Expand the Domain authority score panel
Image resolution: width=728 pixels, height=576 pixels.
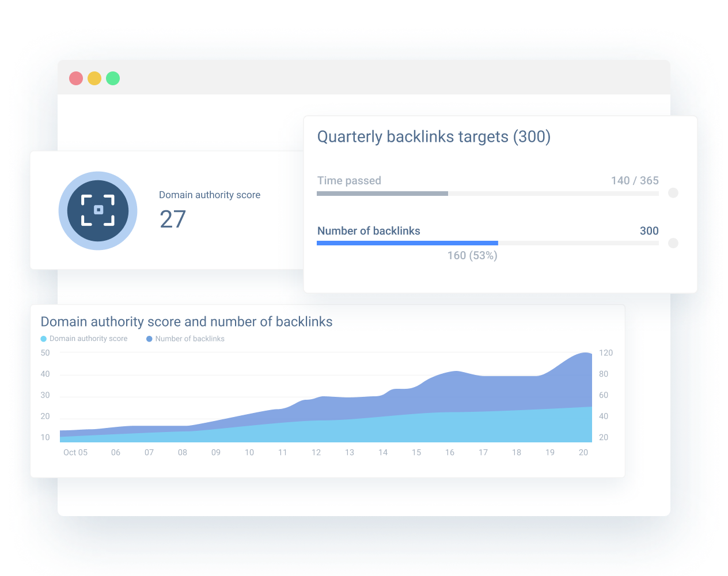(x=209, y=195)
